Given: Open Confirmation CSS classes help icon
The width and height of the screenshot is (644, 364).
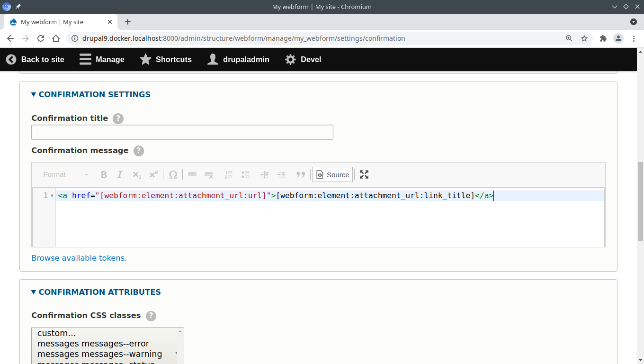Looking at the screenshot, I should tap(151, 316).
